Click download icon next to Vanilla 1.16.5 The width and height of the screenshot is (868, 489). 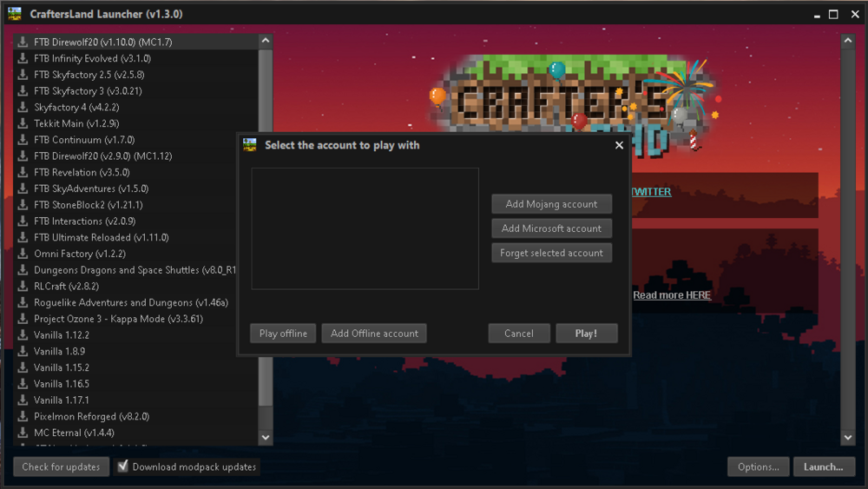pyautogui.click(x=23, y=384)
